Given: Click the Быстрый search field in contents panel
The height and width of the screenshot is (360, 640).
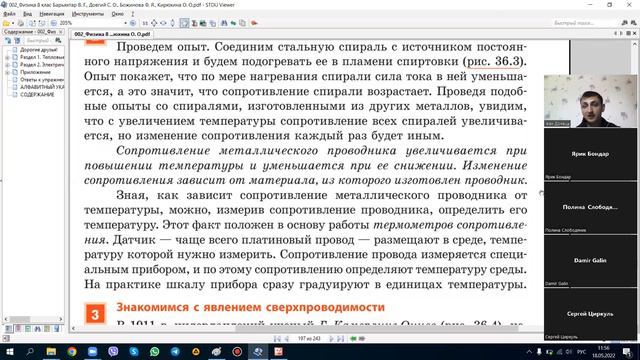Looking at the screenshot, I should (x=38, y=40).
